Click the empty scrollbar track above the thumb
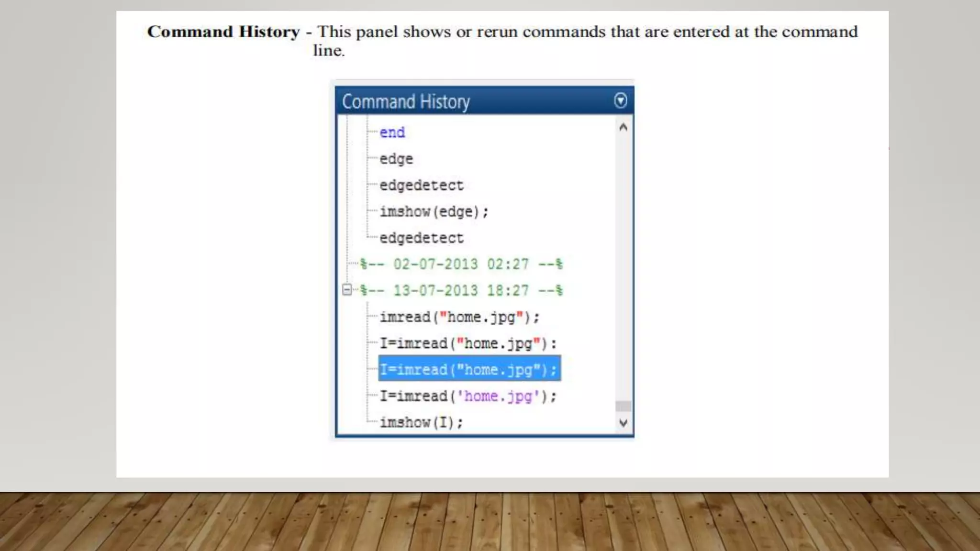This screenshot has height=551, width=980. click(x=623, y=263)
